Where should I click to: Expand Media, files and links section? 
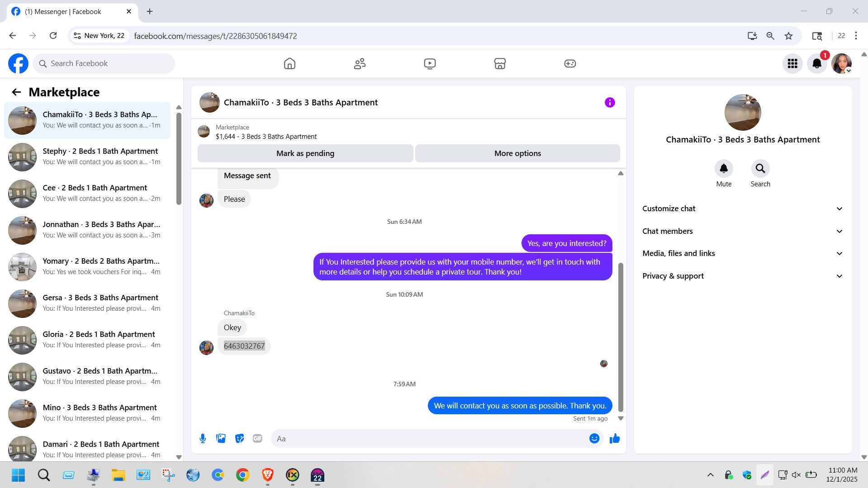coord(743,254)
